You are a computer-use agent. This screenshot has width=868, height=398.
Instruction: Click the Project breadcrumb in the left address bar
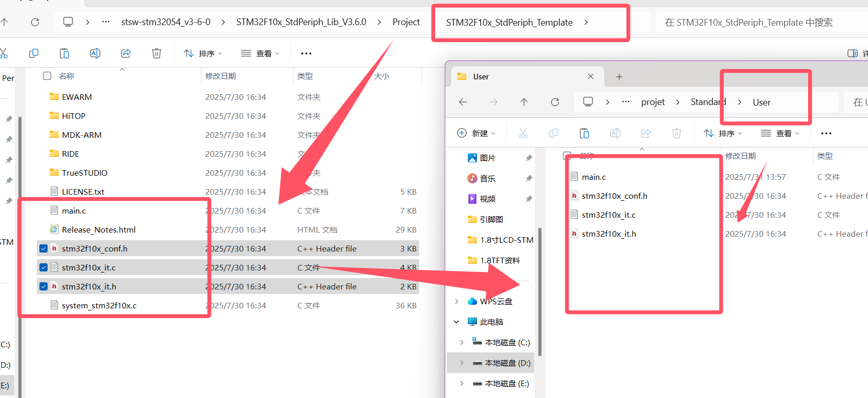pos(406,22)
